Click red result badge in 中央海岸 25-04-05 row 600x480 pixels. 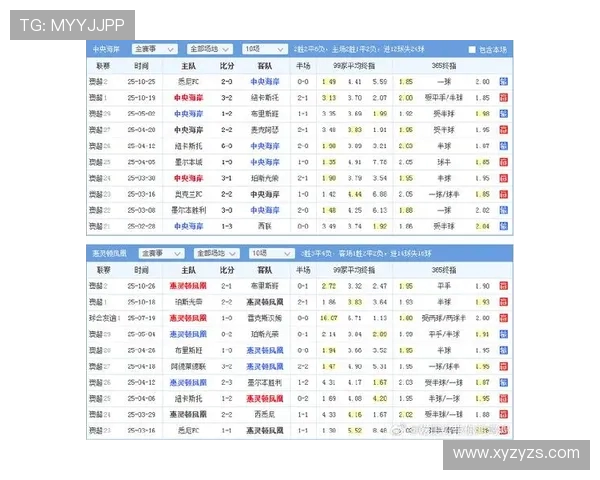pos(504,162)
